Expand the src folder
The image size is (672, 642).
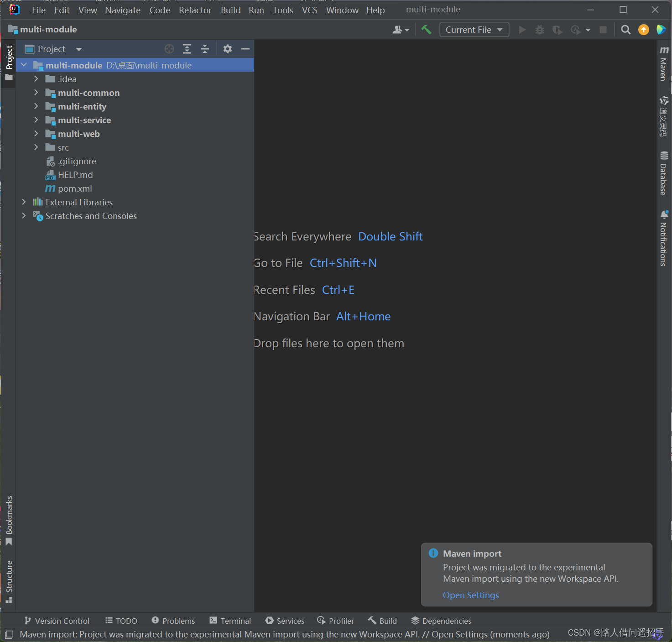tap(36, 147)
